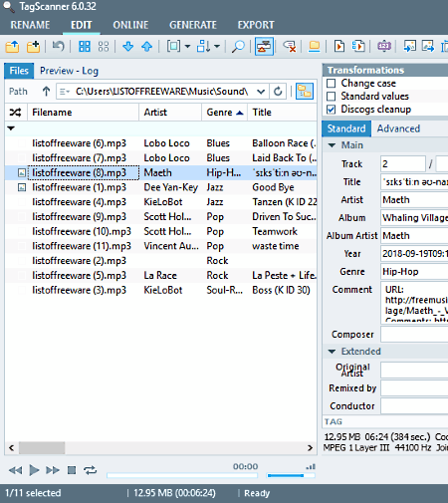Stop playback with the square button

72,470
